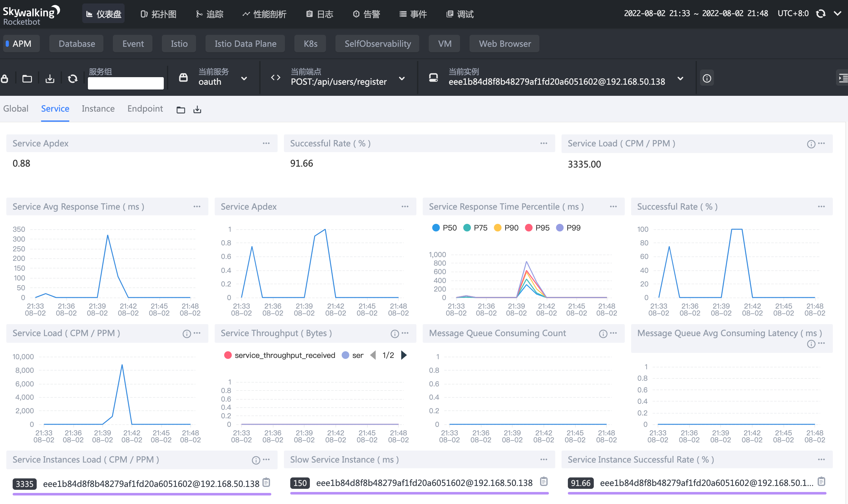
Task: Click info icon on Message Queue Avg Consuming Latency
Action: pyautogui.click(x=811, y=344)
